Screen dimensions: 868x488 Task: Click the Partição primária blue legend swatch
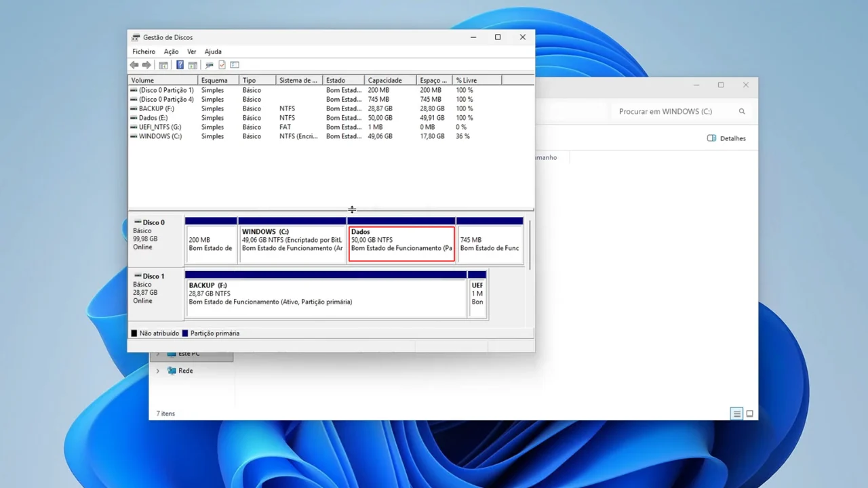click(185, 333)
